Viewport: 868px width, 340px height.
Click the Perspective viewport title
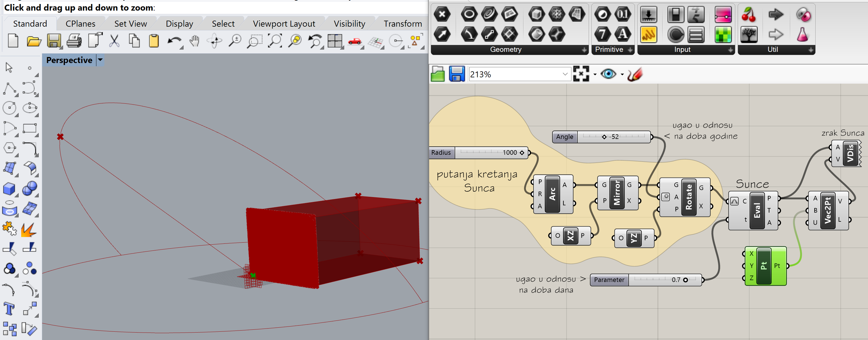pyautogui.click(x=69, y=60)
